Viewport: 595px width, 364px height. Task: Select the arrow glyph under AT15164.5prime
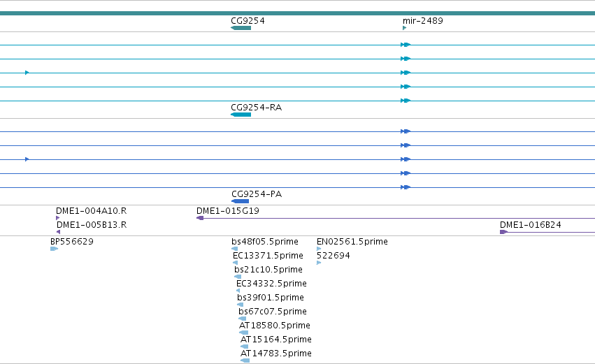coord(245,347)
